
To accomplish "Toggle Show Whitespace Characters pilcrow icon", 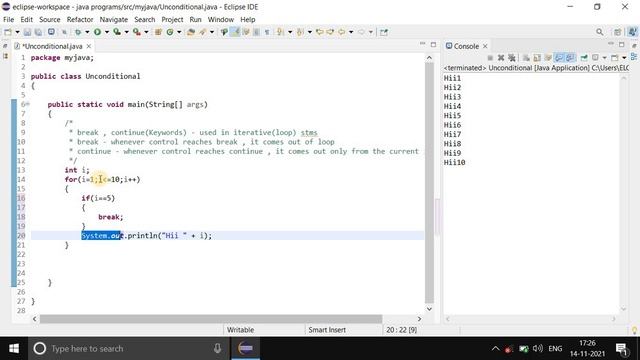I will 267,32.
